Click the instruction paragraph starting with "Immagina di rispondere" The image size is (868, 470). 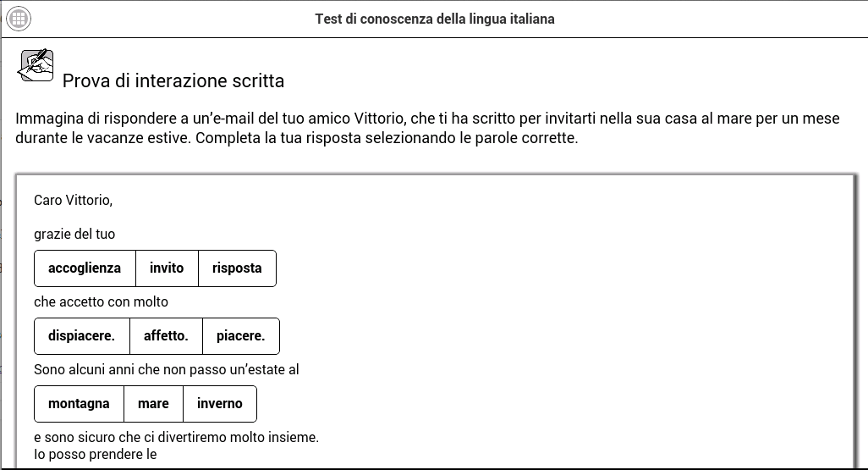[x=427, y=129]
